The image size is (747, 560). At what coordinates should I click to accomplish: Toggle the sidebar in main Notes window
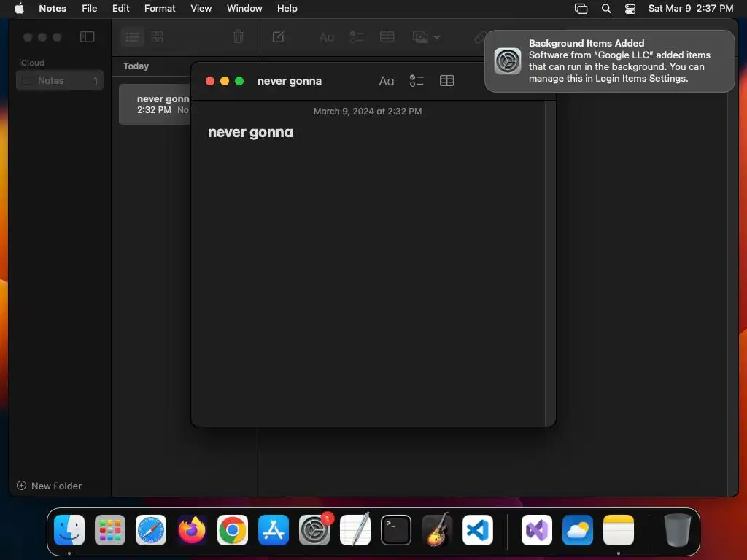coord(88,36)
